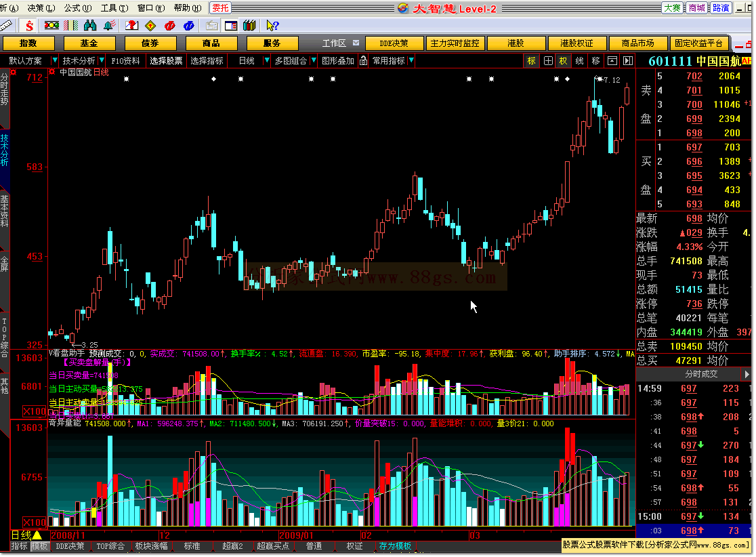Toggle the 标 indicator marker button
756x557 pixels.
(x=531, y=61)
